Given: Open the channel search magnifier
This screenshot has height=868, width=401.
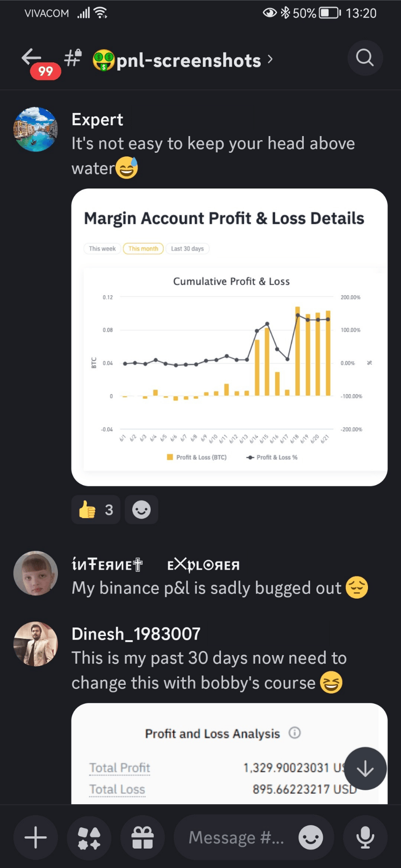Looking at the screenshot, I should tap(365, 58).
